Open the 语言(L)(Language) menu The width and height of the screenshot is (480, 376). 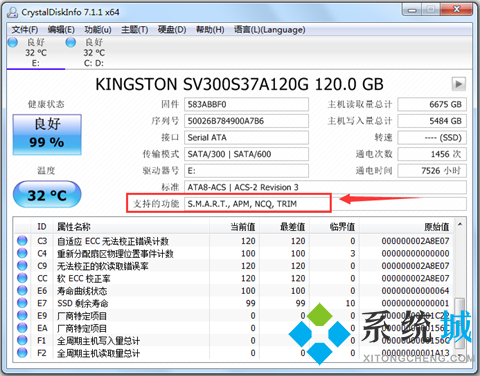click(269, 30)
